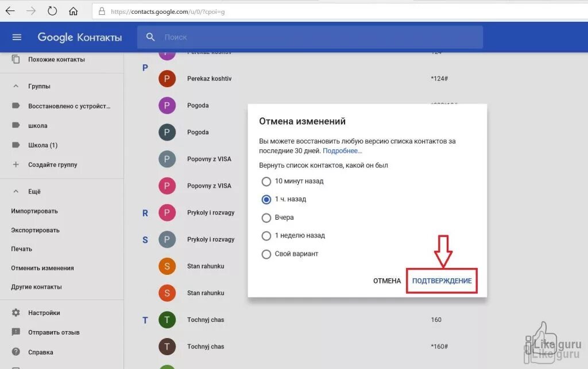Screen dimensions: 588x369
Task: Go to the browser home icon
Action: pyautogui.click(x=73, y=11)
